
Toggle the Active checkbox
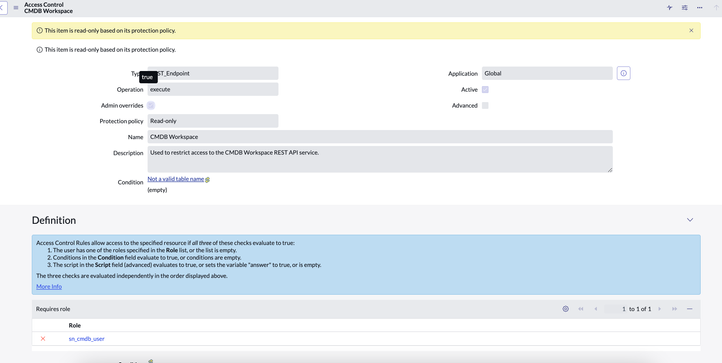coord(485,89)
